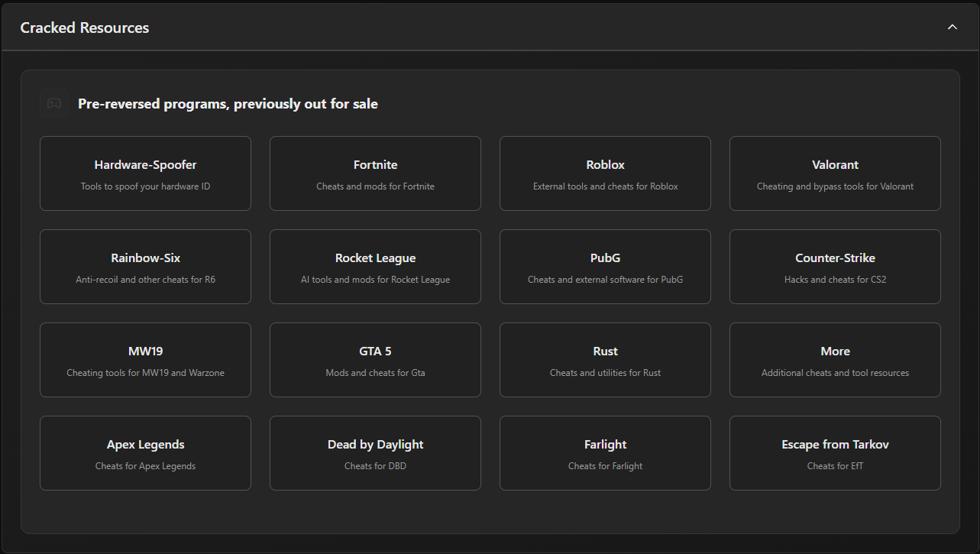Click the gamepad icon beside the section heading
Viewport: 980px width, 554px height.
(x=54, y=104)
